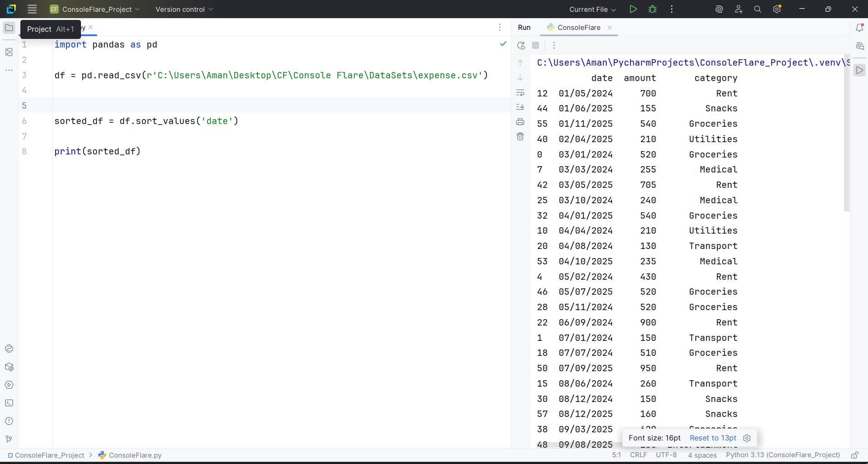Open Search Everywhere with the magnifier icon

click(x=757, y=9)
